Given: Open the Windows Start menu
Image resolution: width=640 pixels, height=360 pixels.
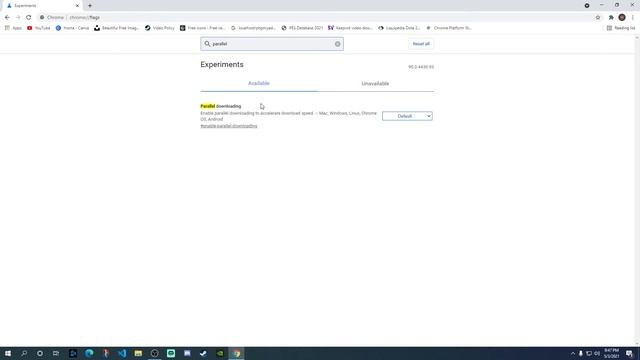Looking at the screenshot, I should (8, 353).
